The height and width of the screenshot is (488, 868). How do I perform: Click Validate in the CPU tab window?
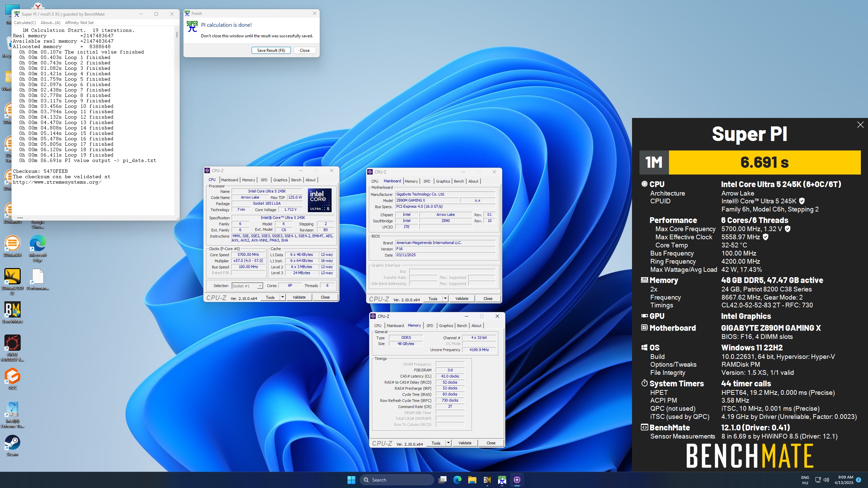pos(299,297)
